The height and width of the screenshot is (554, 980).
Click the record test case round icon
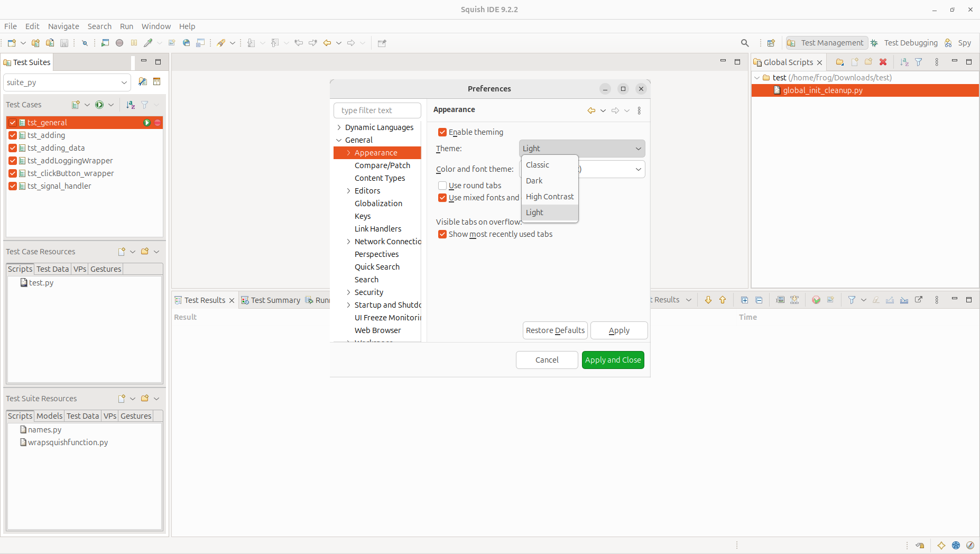[x=119, y=43]
